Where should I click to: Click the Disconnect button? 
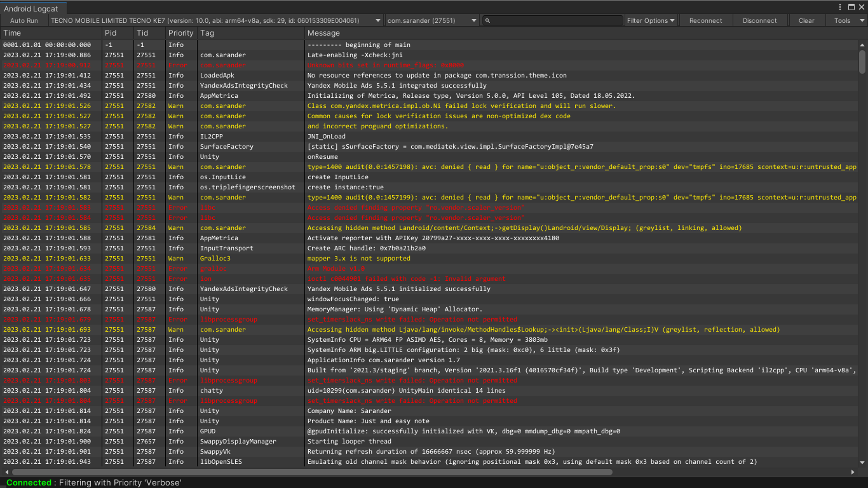point(760,20)
